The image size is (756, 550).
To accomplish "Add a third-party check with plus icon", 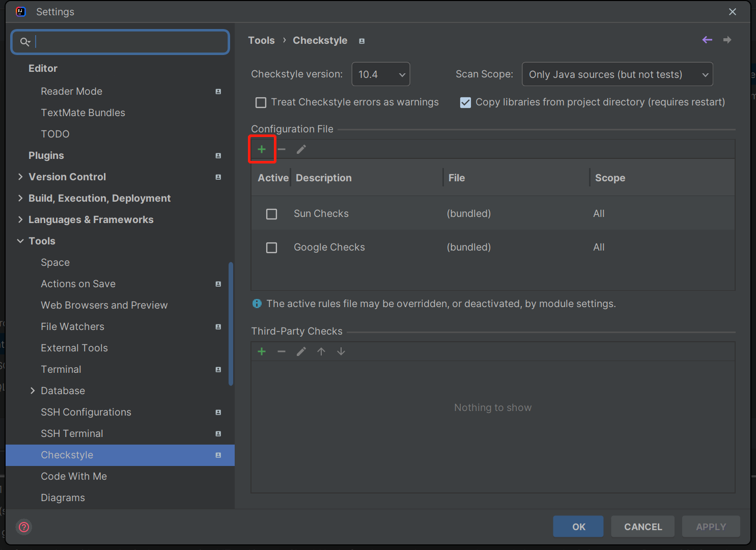I will pos(262,351).
